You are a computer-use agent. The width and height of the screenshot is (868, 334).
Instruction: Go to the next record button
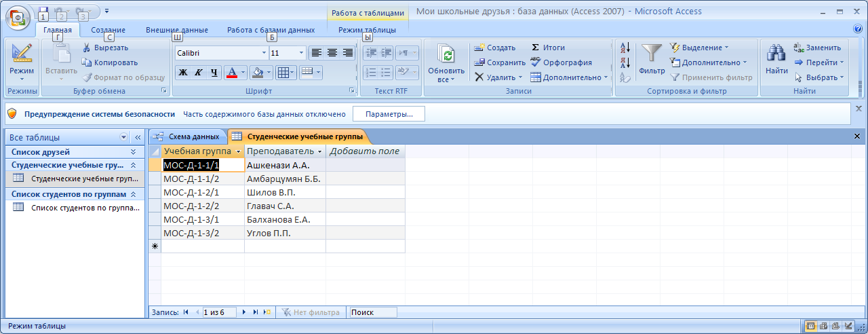coord(245,312)
